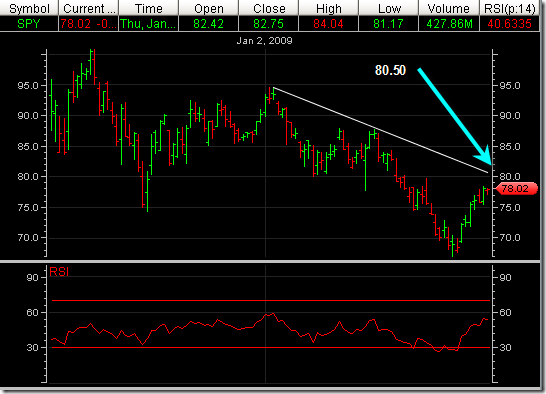Click the 427.86M volume value cell
The image size is (546, 394).
(x=449, y=24)
